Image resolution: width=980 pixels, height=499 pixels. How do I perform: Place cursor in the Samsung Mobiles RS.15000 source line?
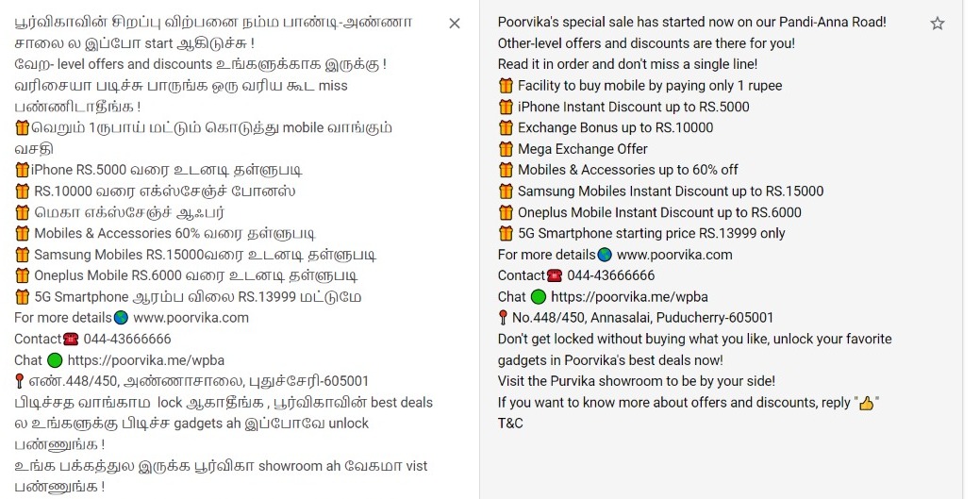(205, 255)
